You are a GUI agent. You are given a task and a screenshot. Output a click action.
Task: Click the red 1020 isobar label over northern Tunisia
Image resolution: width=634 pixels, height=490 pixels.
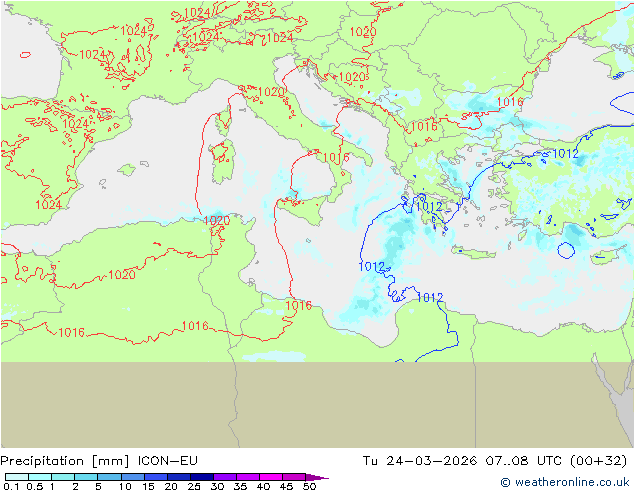[217, 220]
